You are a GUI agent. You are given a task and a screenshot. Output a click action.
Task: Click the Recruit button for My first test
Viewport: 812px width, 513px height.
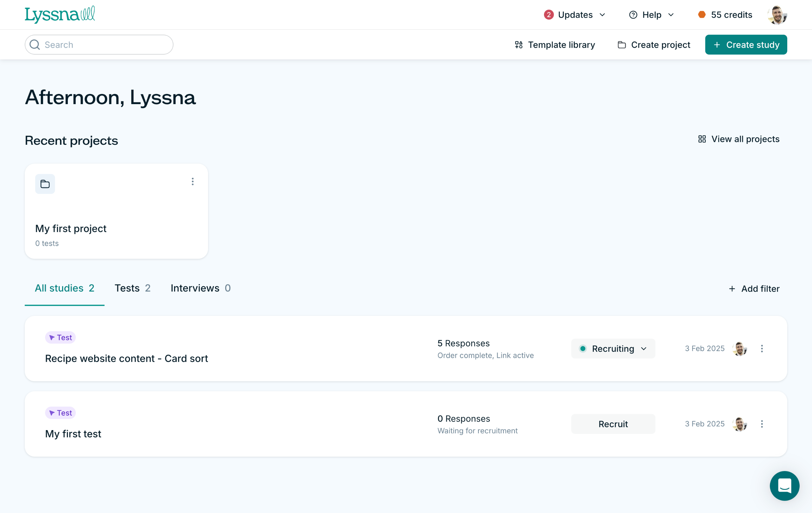pos(613,424)
